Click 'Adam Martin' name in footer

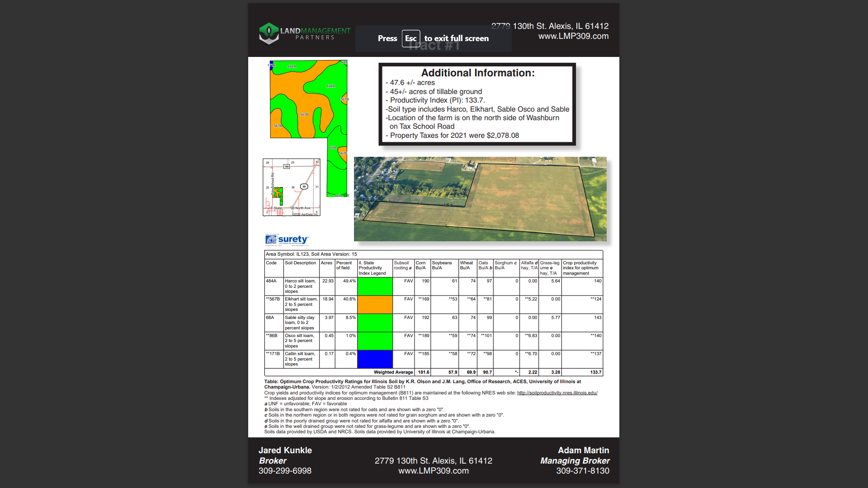click(x=583, y=450)
